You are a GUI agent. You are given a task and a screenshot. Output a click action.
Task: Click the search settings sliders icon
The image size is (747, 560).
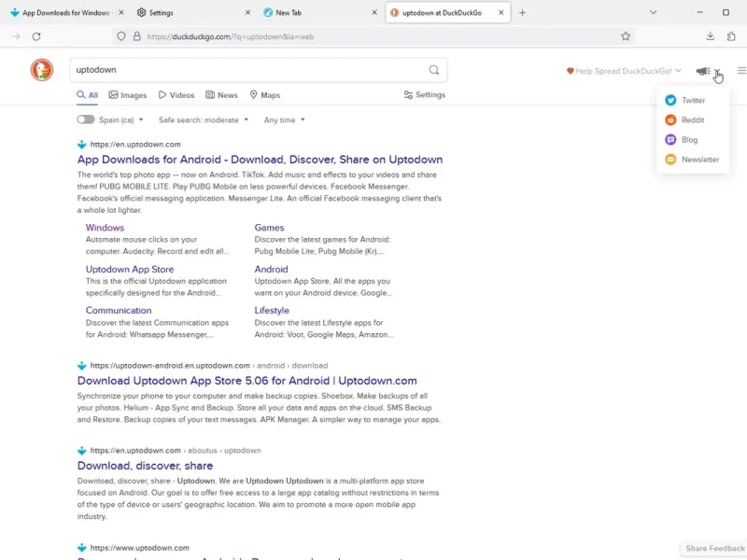tap(408, 95)
